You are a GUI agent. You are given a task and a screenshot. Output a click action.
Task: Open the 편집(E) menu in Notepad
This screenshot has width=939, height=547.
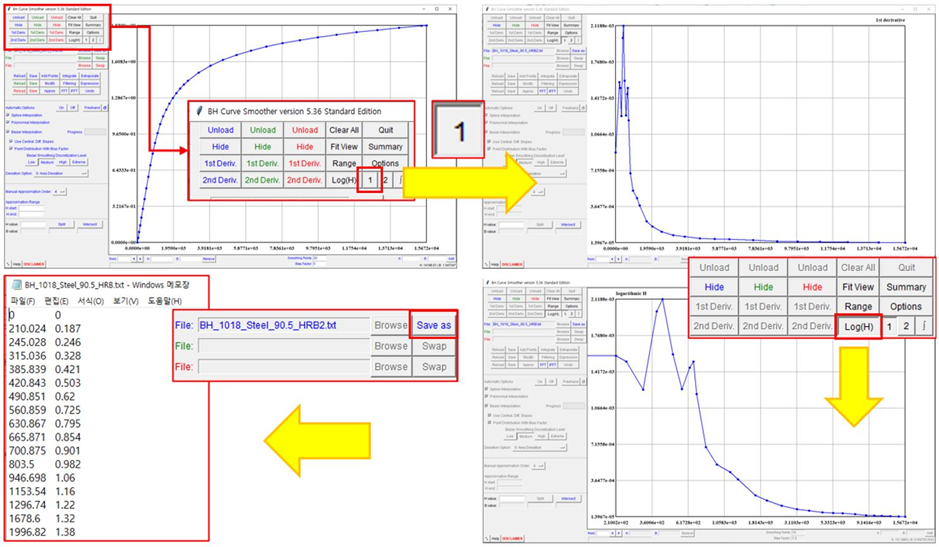[x=56, y=301]
